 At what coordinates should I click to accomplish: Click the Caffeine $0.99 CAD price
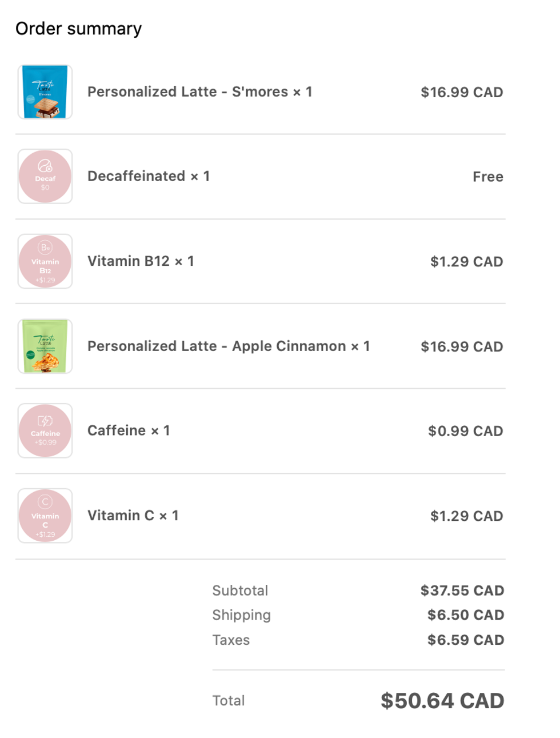(x=466, y=431)
